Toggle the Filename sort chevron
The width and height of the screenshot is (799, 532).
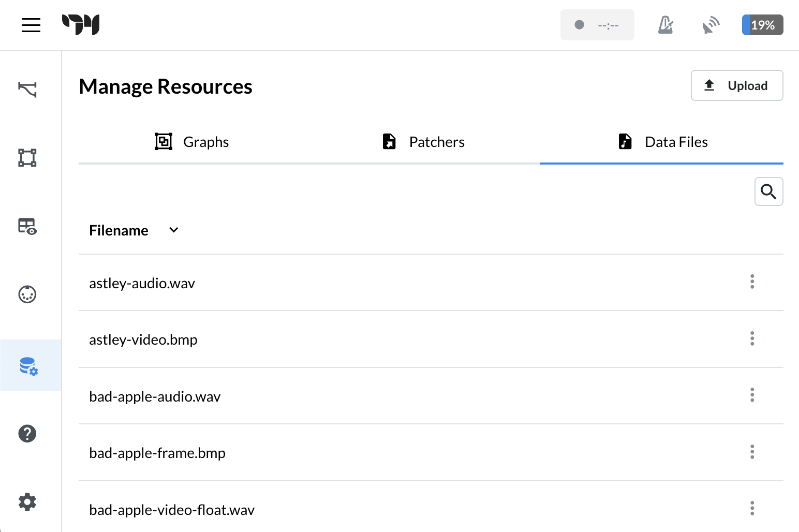click(x=174, y=230)
